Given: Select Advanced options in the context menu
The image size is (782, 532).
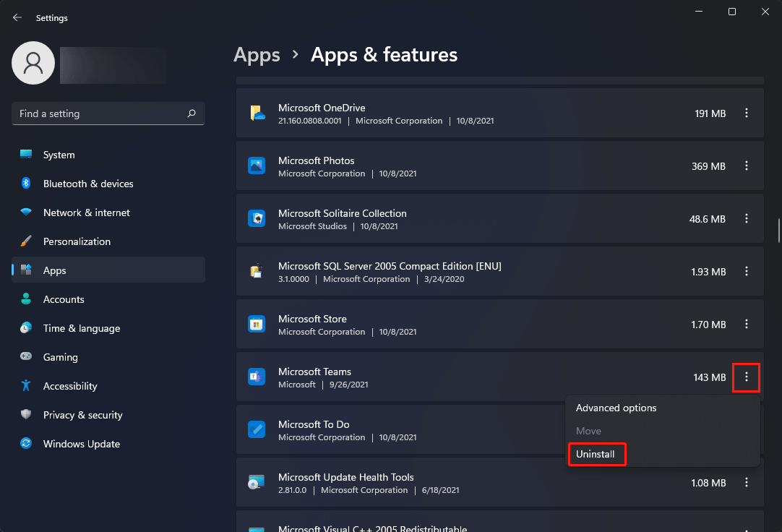Looking at the screenshot, I should pos(663,408).
